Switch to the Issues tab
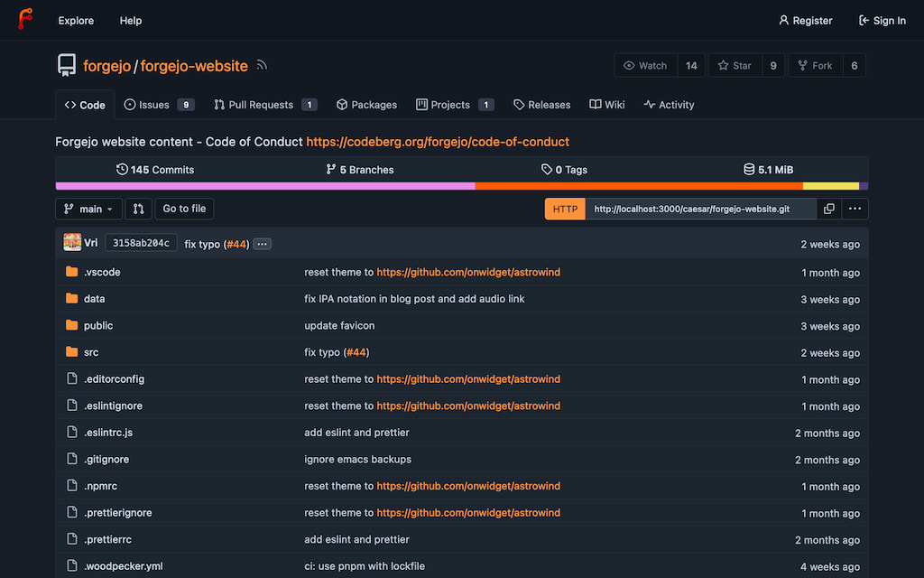Image resolution: width=924 pixels, height=578 pixels. (x=152, y=104)
